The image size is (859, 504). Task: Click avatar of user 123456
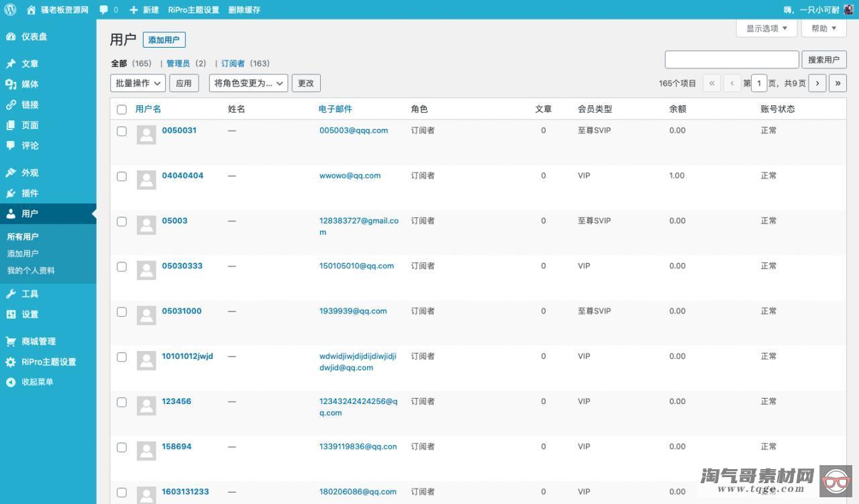(x=146, y=405)
